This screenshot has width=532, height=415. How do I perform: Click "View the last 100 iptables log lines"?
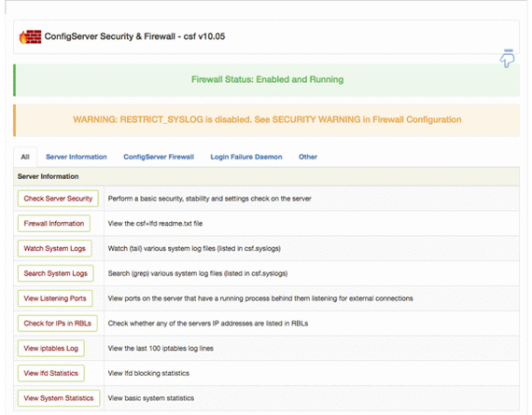[161, 348]
